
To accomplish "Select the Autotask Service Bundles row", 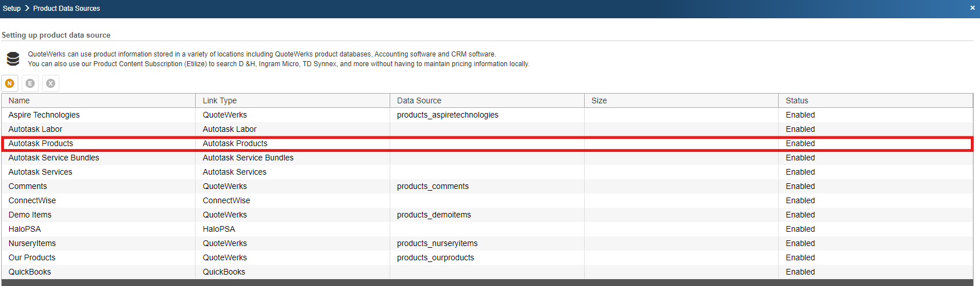I will [54, 158].
